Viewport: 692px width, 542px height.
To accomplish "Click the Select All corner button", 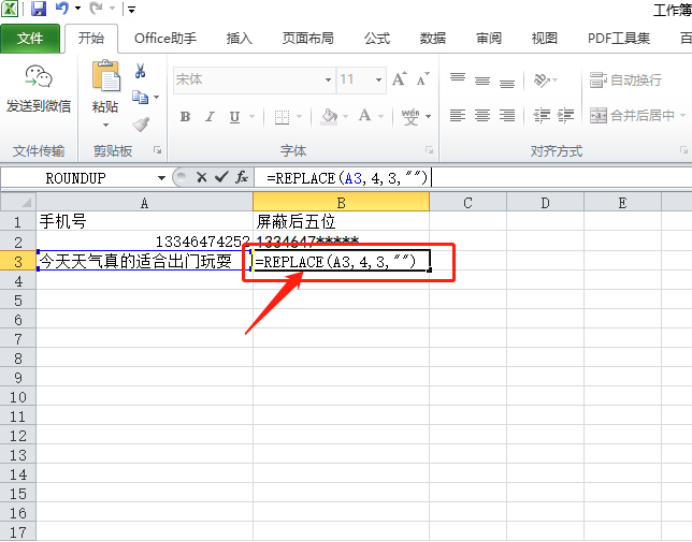I will point(18,203).
